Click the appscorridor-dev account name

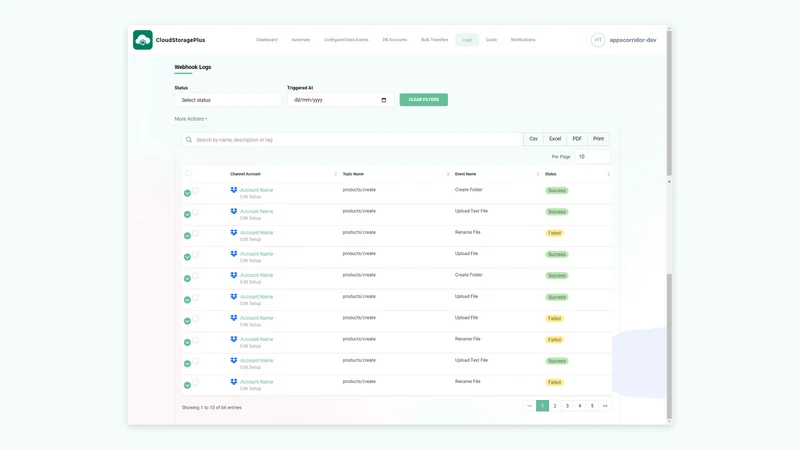tap(633, 40)
